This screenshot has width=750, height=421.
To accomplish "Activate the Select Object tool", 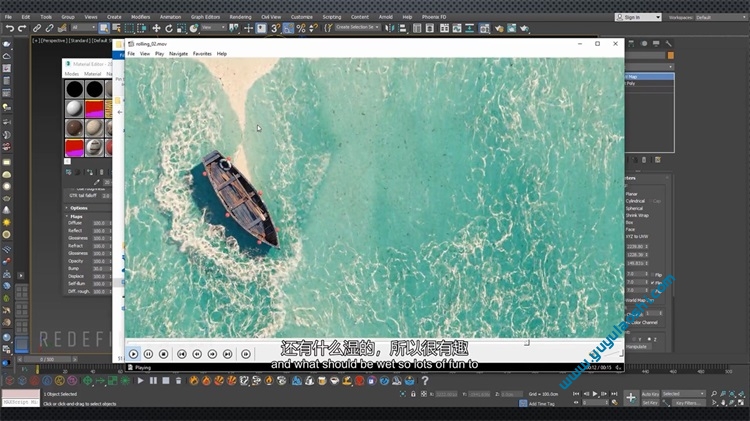I will pos(104,29).
